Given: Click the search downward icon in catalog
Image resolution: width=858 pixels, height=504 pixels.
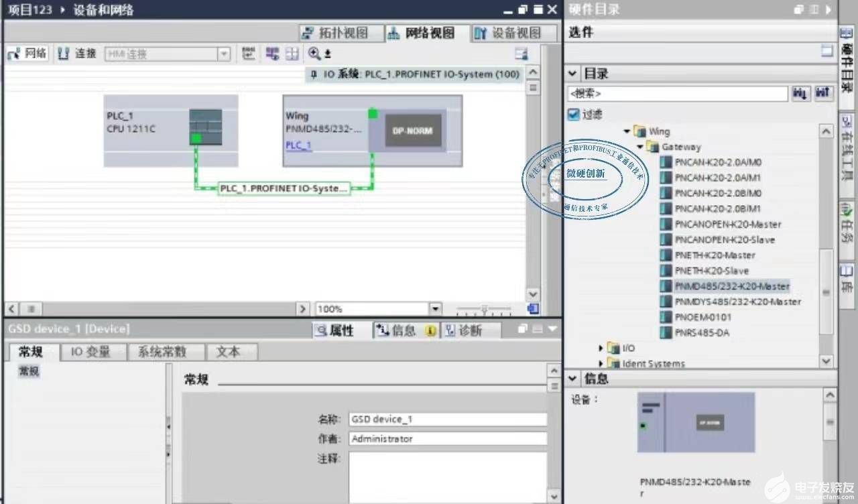Looking at the screenshot, I should pyautogui.click(x=800, y=93).
